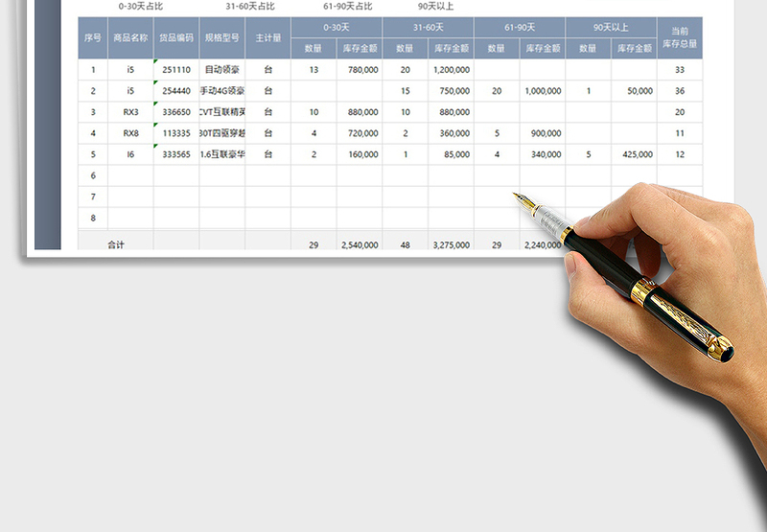Viewport: 767px width, 532px height.
Task: Click the quantity cell 13 in row i5
Action: (x=314, y=70)
